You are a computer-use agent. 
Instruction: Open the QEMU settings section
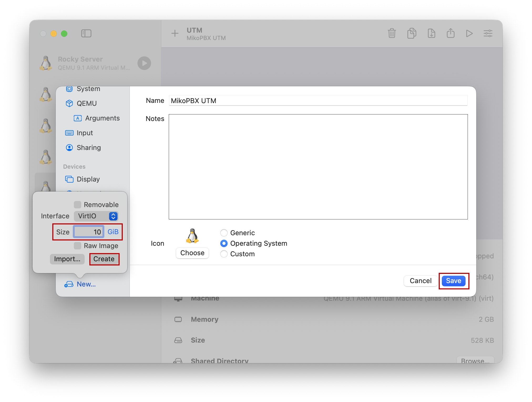point(86,103)
